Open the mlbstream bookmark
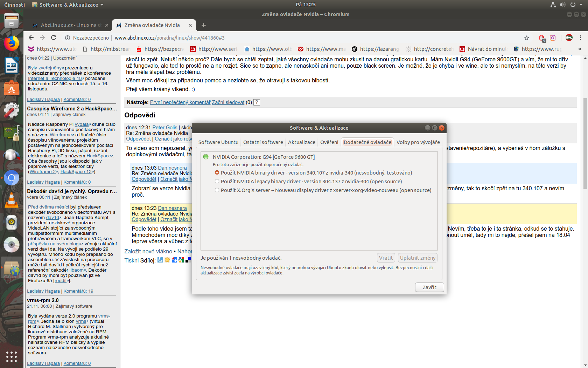588x368 pixels. click(x=106, y=49)
